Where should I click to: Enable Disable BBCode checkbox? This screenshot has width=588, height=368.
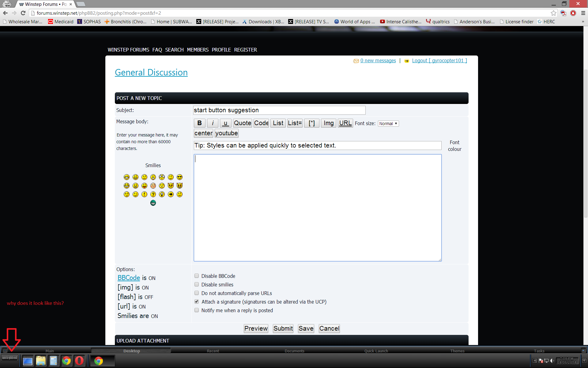coord(197,276)
